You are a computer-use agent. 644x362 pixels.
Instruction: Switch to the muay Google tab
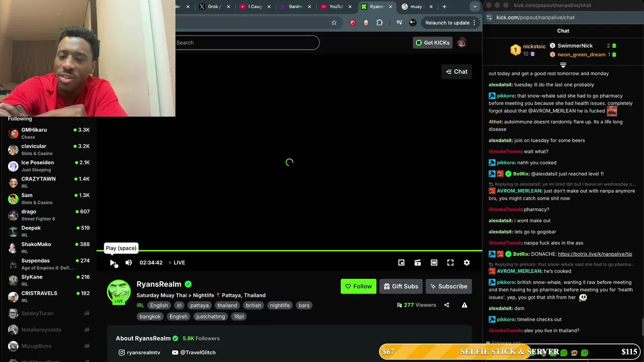418,7
